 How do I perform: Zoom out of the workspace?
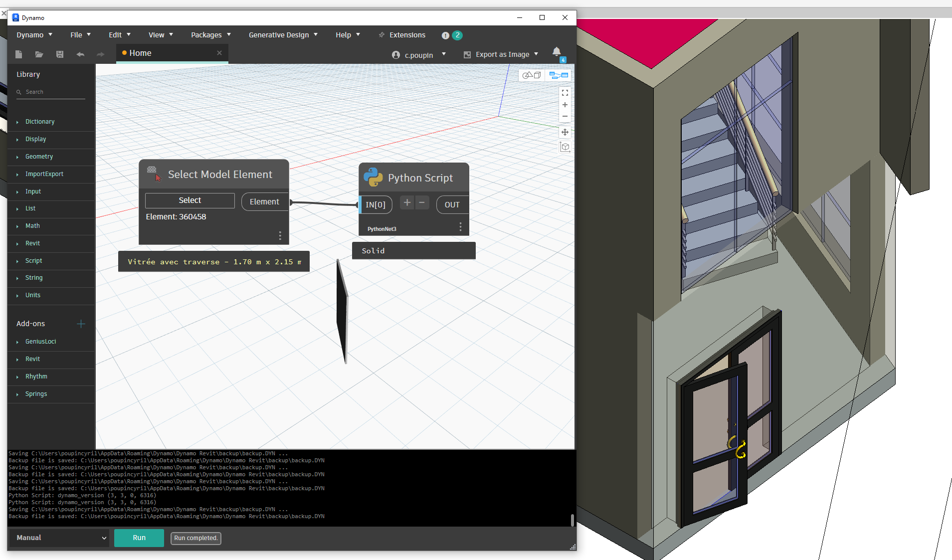coord(565,116)
